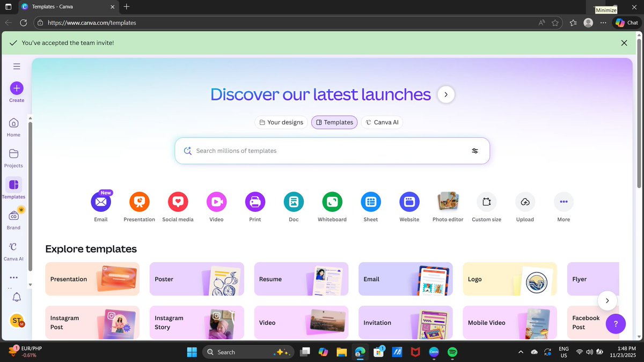Open the Windows Start menu
The image size is (644, 362).
click(192, 352)
